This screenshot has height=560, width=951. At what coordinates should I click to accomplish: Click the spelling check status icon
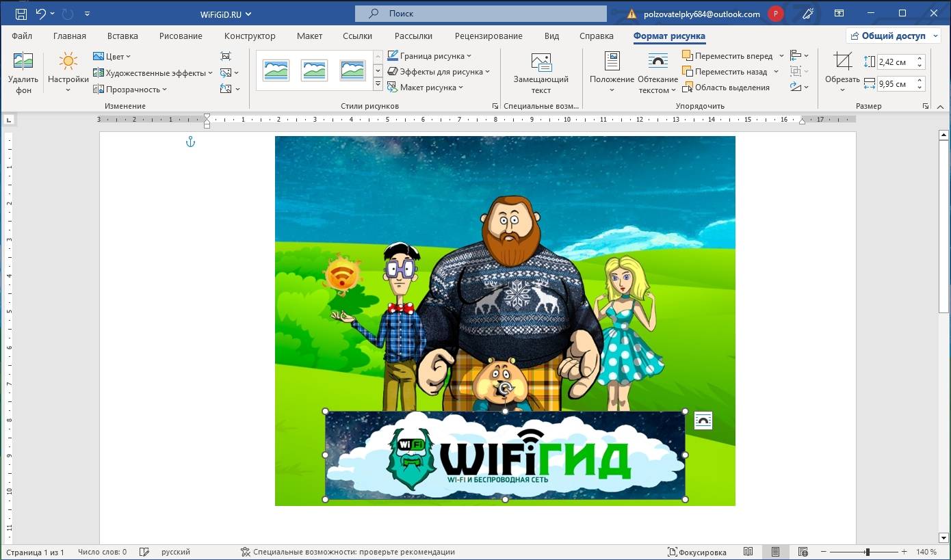[x=144, y=552]
